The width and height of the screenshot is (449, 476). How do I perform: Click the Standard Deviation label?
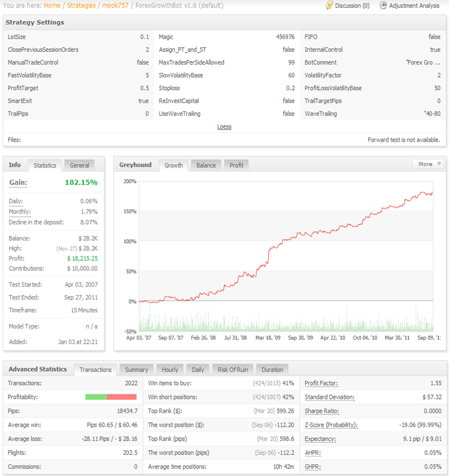(329, 397)
